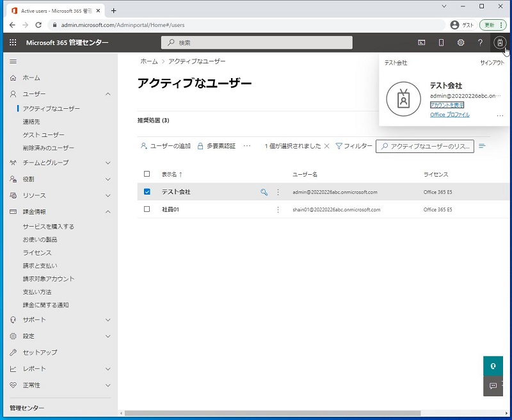Click the browser forward arrow

click(x=25, y=25)
